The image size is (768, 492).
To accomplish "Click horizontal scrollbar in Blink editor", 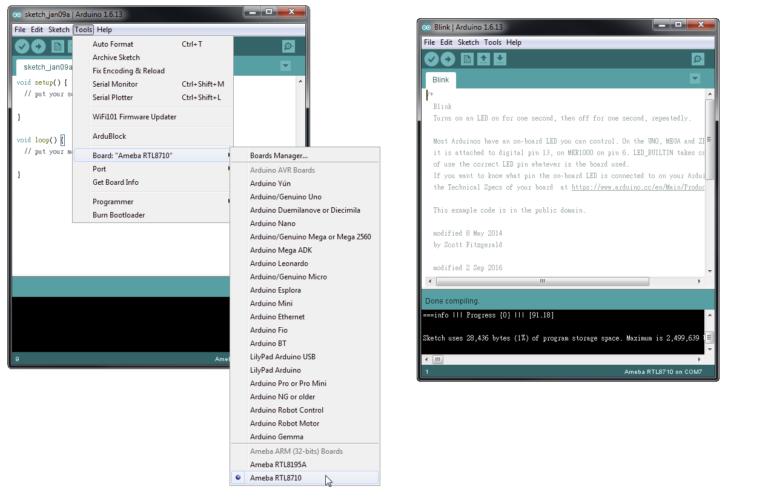I will pyautogui.click(x=542, y=281).
